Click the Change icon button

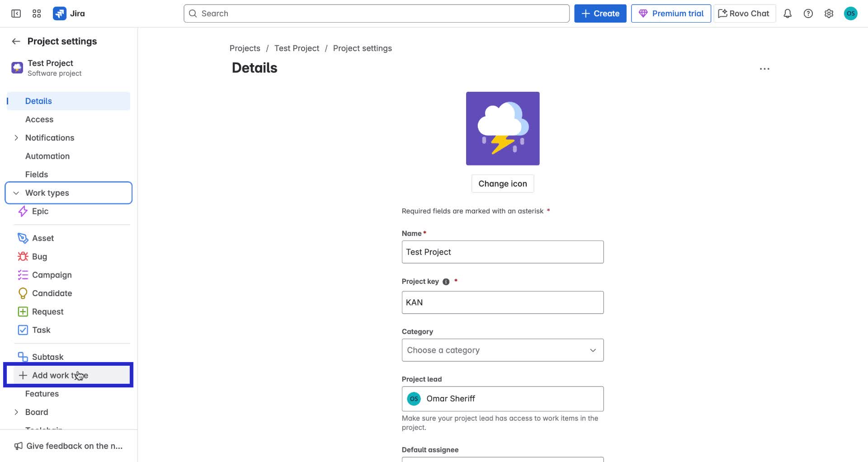(502, 184)
